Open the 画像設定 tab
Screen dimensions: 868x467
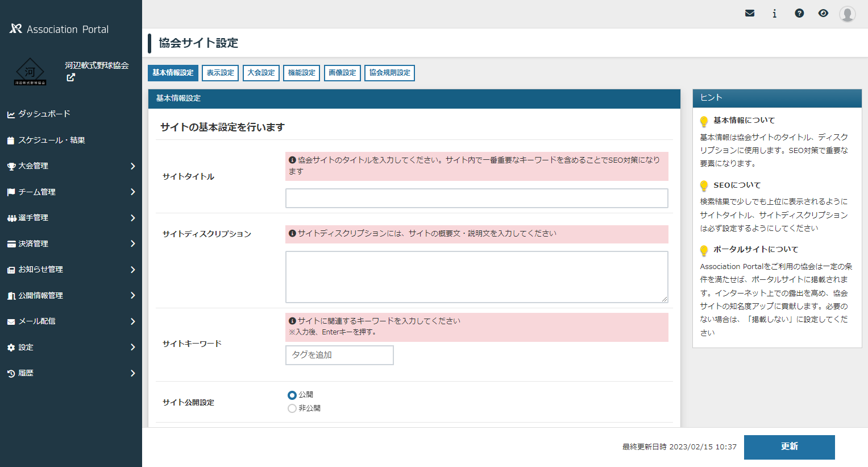(x=342, y=73)
